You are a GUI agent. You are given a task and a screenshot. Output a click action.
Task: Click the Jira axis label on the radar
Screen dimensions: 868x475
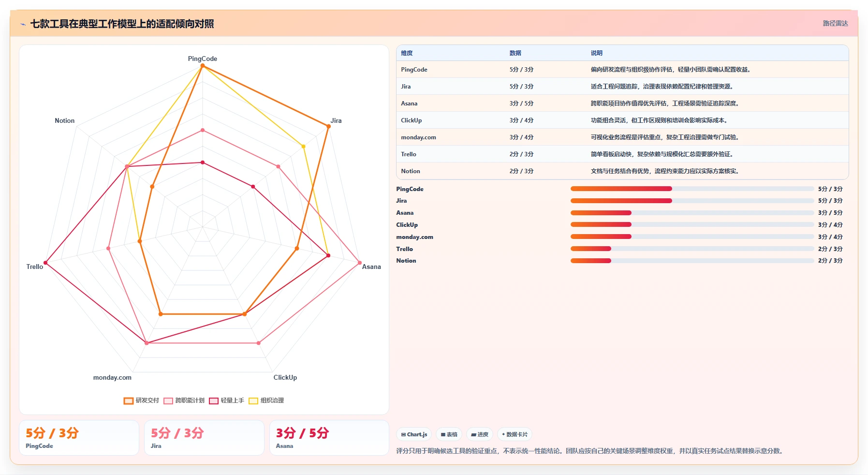[336, 120]
